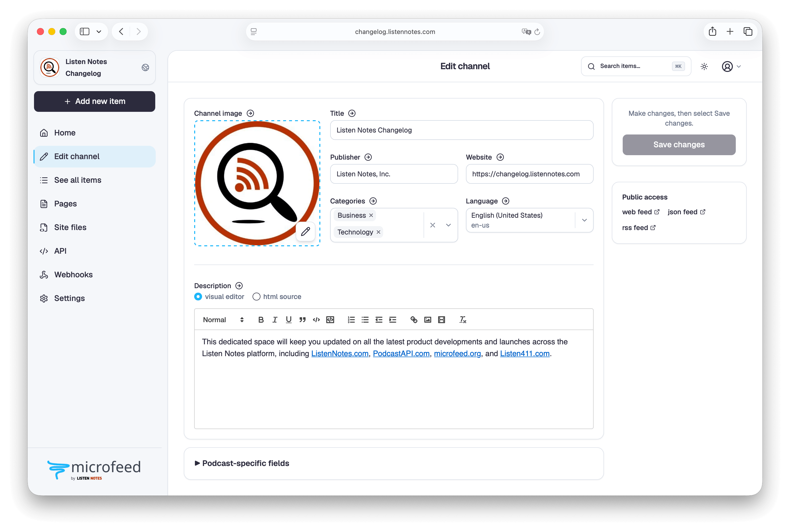Screen dimensions: 790x532
Task: Insert a video into the description
Action: click(x=442, y=320)
